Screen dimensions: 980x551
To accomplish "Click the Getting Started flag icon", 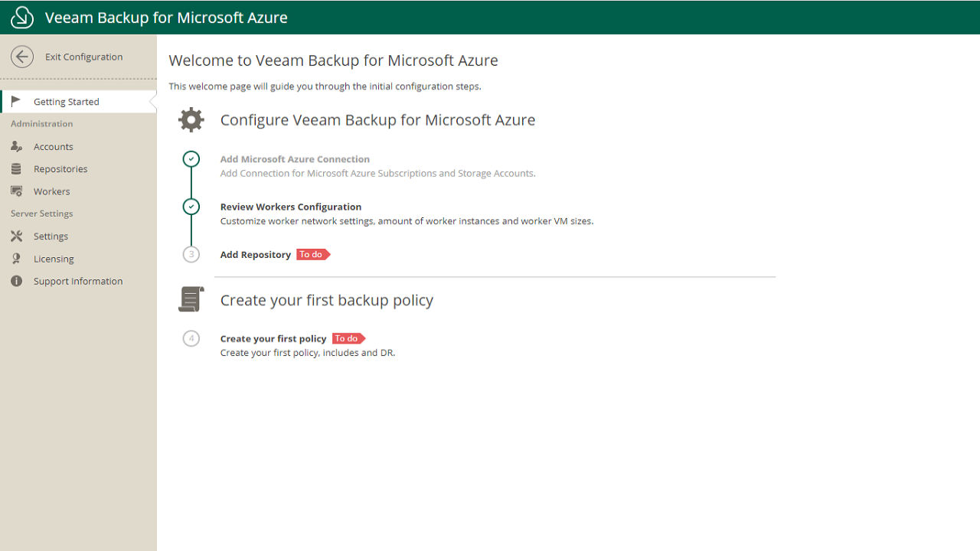I will click(16, 101).
